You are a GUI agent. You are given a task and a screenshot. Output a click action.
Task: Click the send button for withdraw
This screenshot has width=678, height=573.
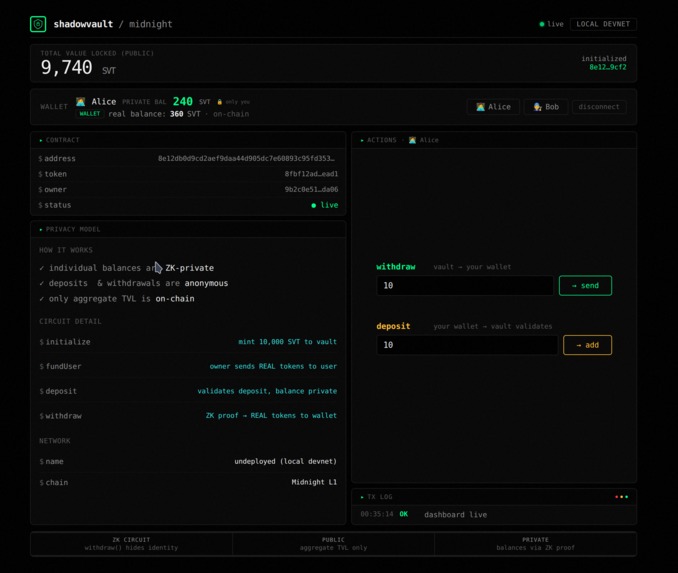[x=585, y=285]
